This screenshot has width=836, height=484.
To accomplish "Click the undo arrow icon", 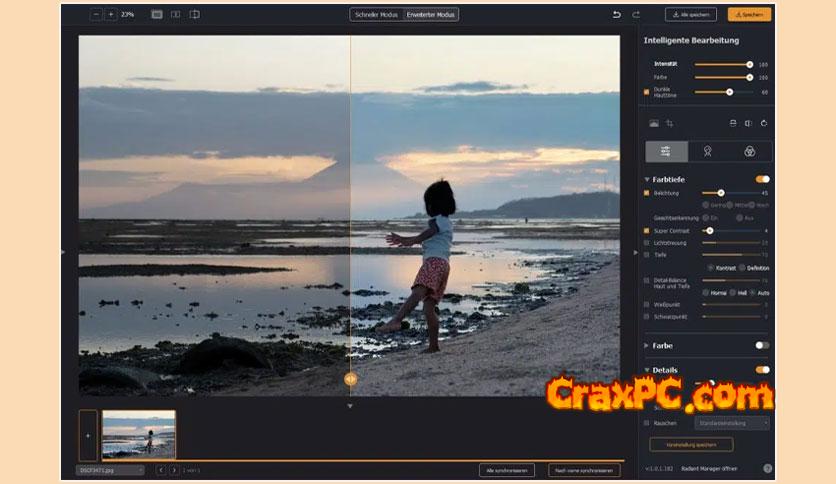I will tap(616, 15).
